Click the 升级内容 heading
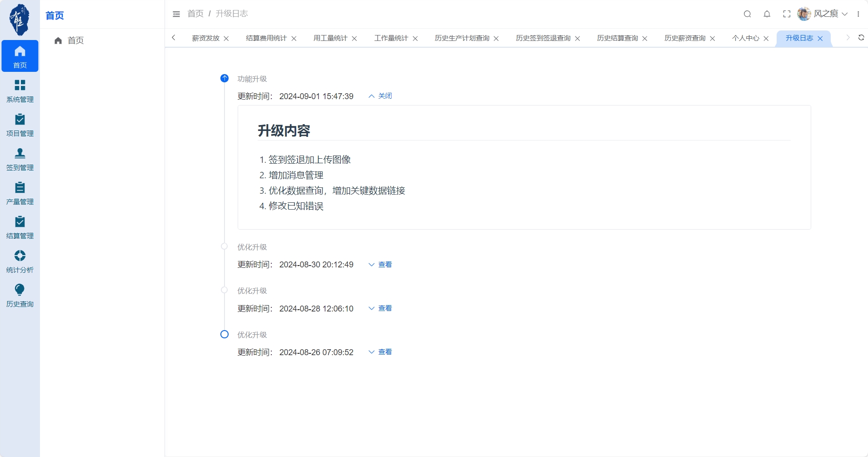 [x=284, y=131]
